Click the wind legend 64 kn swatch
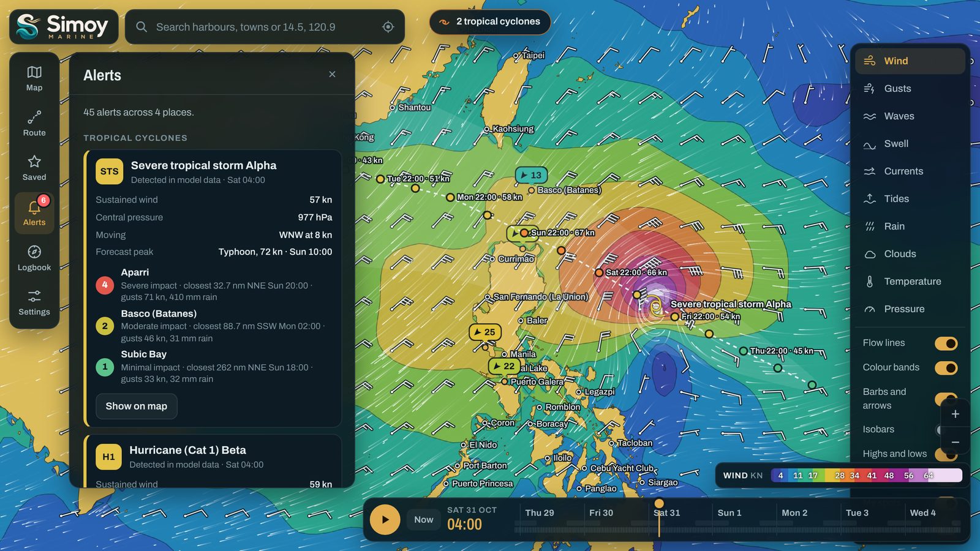This screenshot has height=551, width=980. click(x=929, y=476)
